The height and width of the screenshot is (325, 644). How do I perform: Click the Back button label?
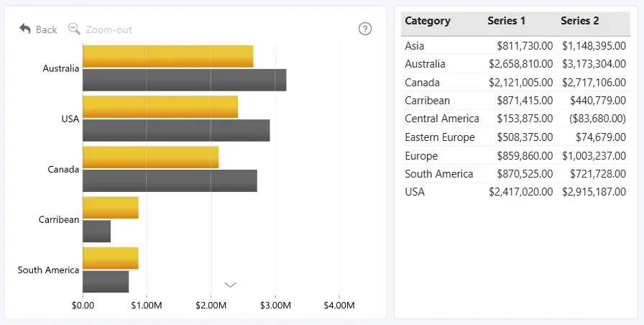pos(47,29)
